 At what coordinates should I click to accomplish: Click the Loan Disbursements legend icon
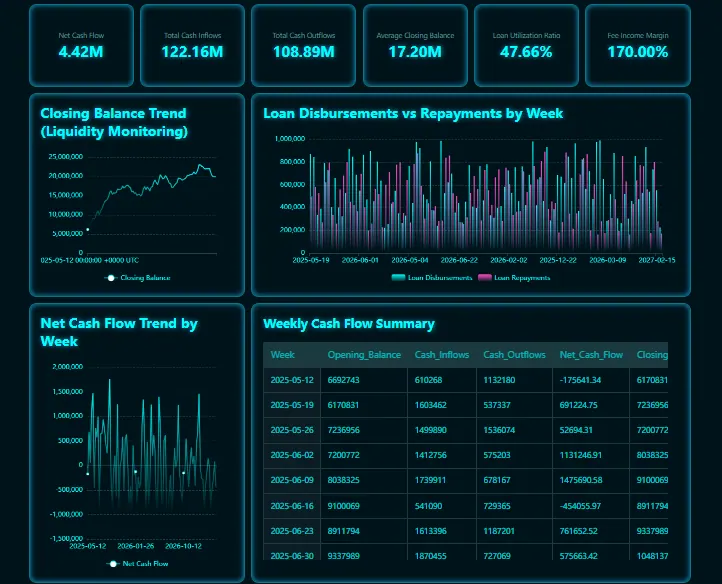point(399,277)
